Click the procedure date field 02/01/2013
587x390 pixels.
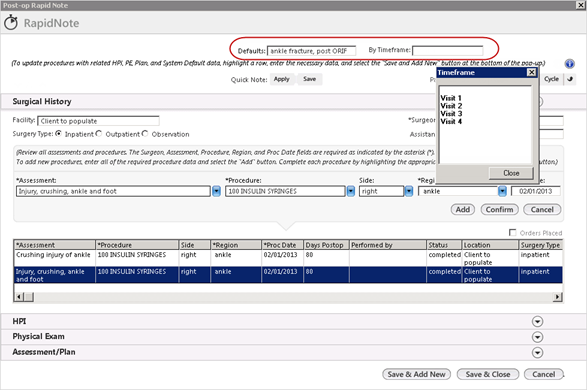535,191
